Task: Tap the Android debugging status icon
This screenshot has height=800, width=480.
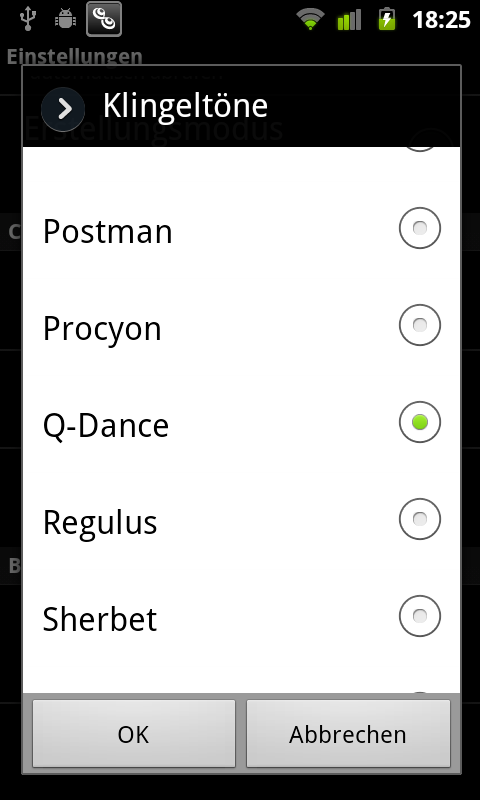Action: coord(65,19)
